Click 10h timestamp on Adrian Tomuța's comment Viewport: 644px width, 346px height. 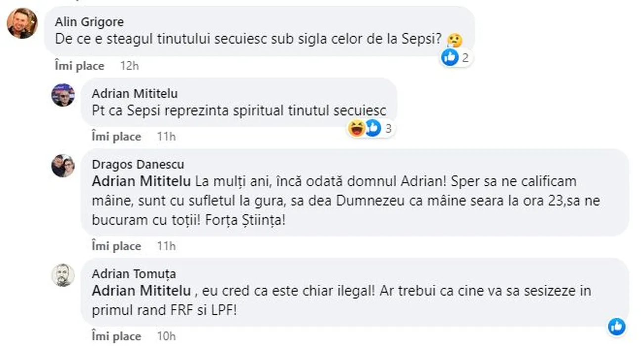click(x=166, y=336)
